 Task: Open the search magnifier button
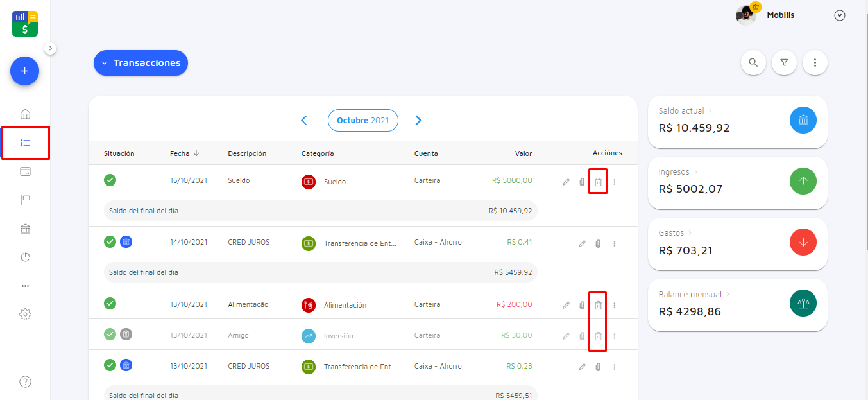[x=753, y=63]
